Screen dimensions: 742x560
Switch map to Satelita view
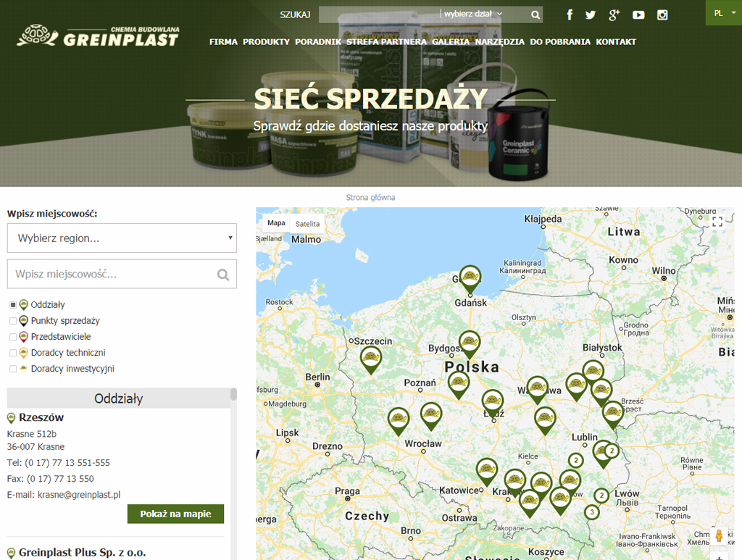[307, 224]
